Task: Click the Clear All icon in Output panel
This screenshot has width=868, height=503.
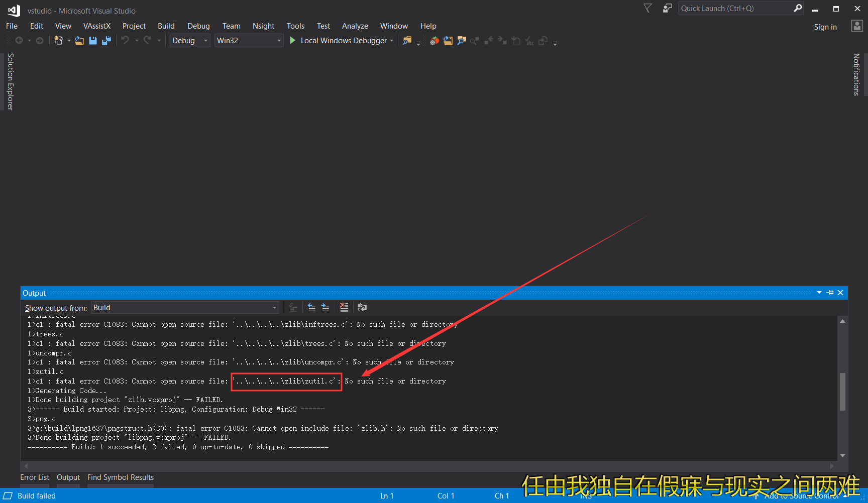Action: [x=344, y=307]
